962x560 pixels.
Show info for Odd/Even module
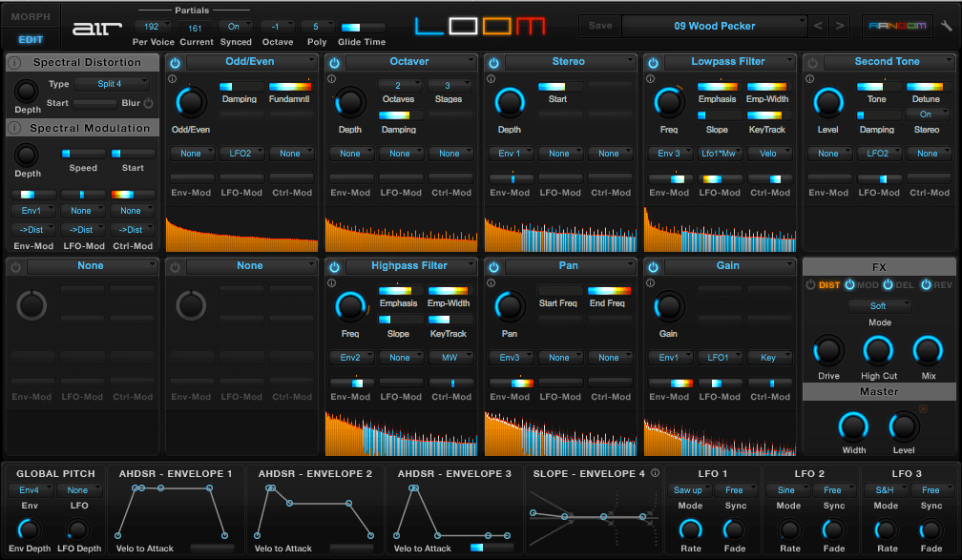pos(173,79)
